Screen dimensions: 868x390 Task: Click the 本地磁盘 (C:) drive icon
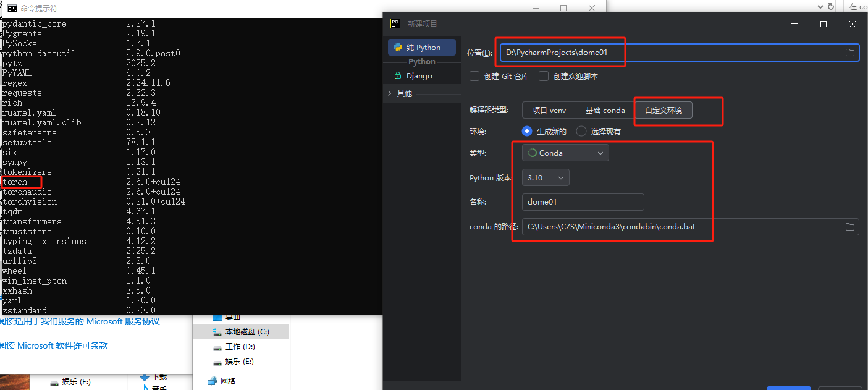pos(216,332)
